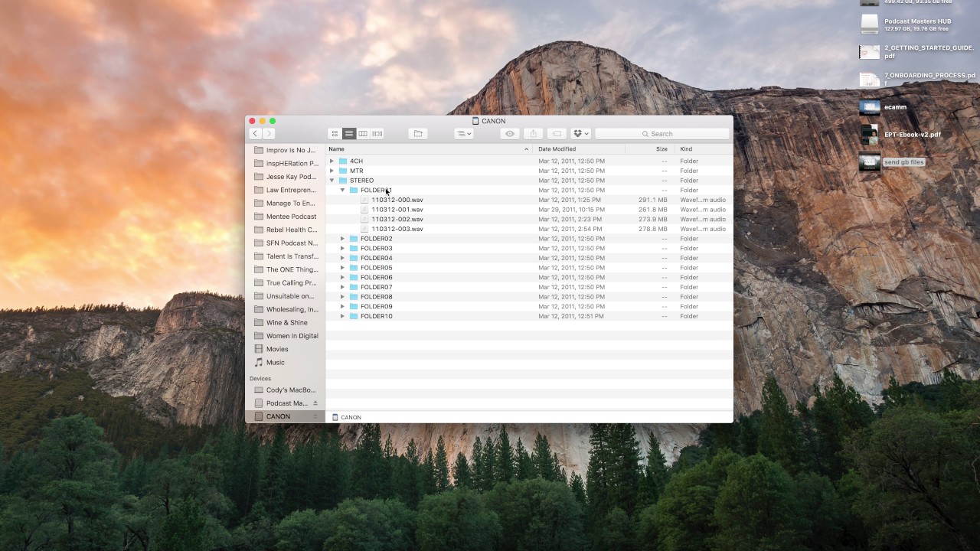Image resolution: width=980 pixels, height=551 pixels.
Task: Expand FOLDER10 disclosure triangle
Action: (x=342, y=316)
